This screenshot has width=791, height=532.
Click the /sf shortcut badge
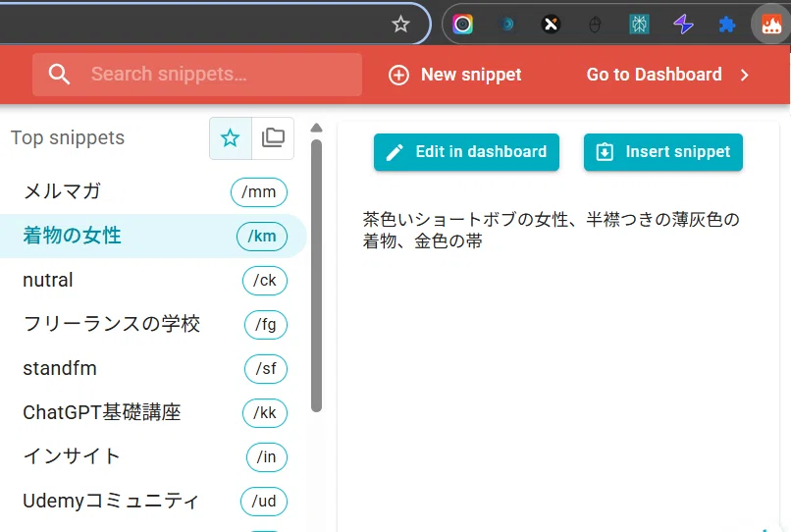coord(266,368)
